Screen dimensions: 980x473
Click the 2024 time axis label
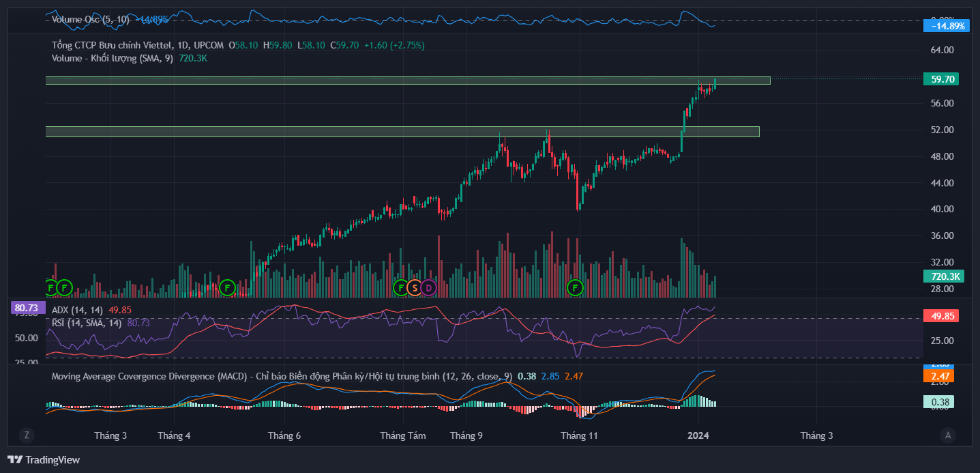click(x=699, y=435)
